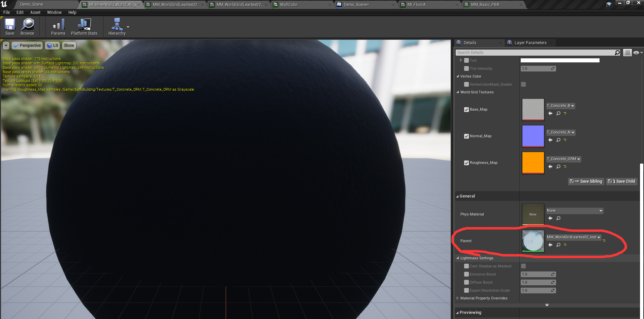The height and width of the screenshot is (319, 644).
Task: Collapse the Vertex Color section
Action: (x=458, y=76)
